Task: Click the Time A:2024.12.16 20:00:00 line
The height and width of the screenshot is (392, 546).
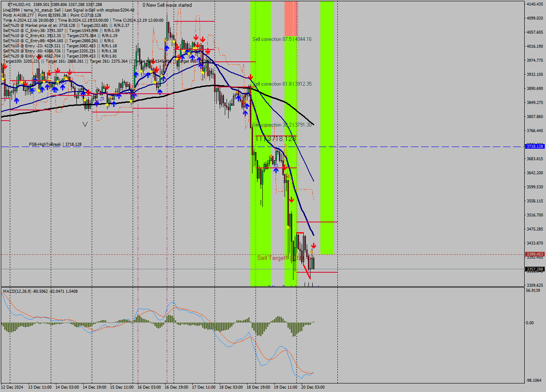Action: 83,20
